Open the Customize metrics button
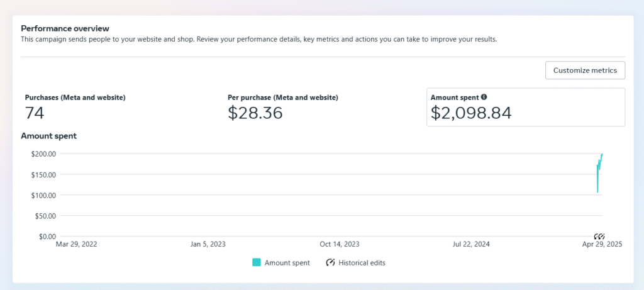Viewport: 644px width, 290px height. [x=585, y=70]
